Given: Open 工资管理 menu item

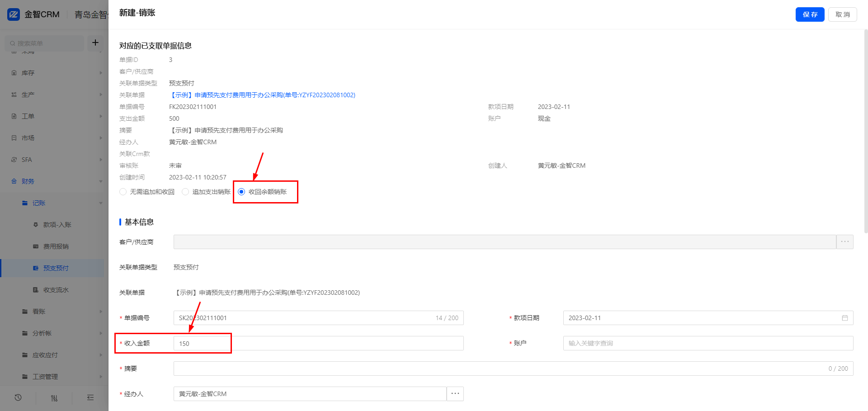Looking at the screenshot, I should [45, 377].
